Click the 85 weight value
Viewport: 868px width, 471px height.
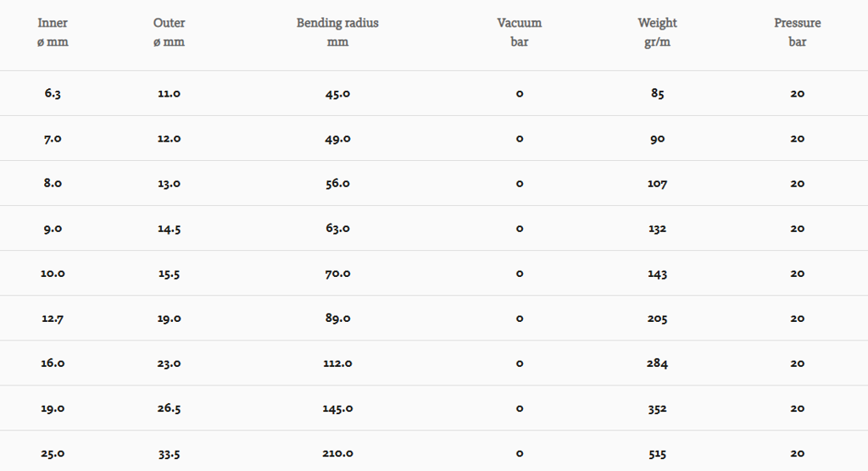(657, 93)
